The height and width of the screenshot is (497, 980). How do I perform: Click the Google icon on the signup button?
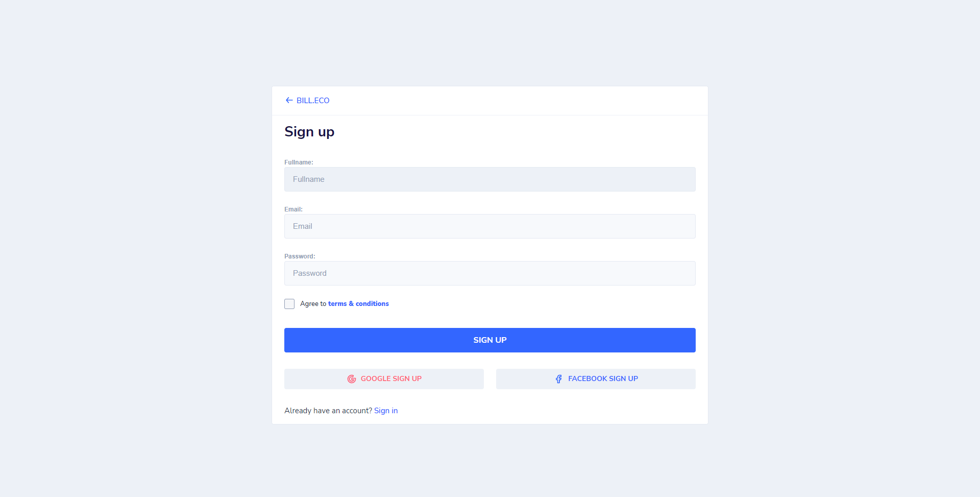[x=352, y=378]
